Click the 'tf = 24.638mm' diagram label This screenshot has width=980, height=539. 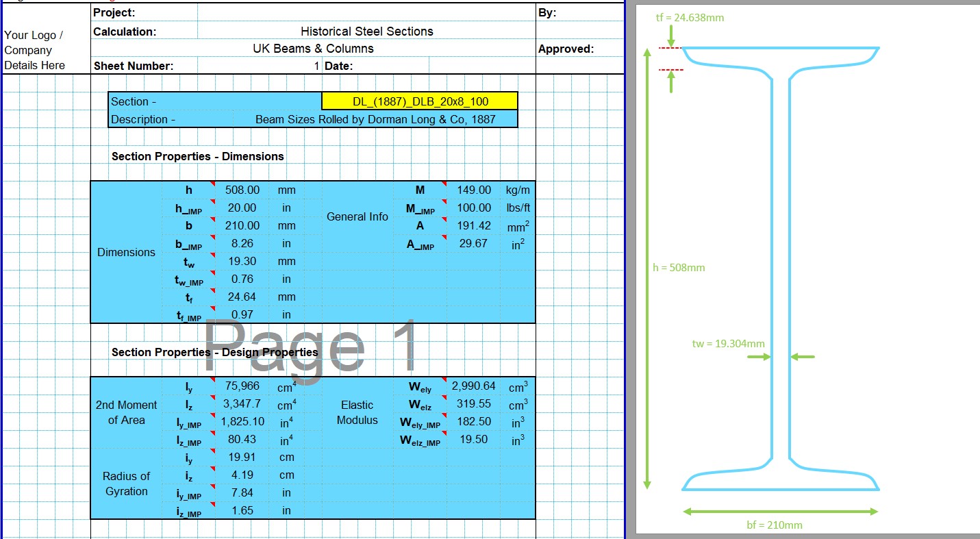click(690, 17)
